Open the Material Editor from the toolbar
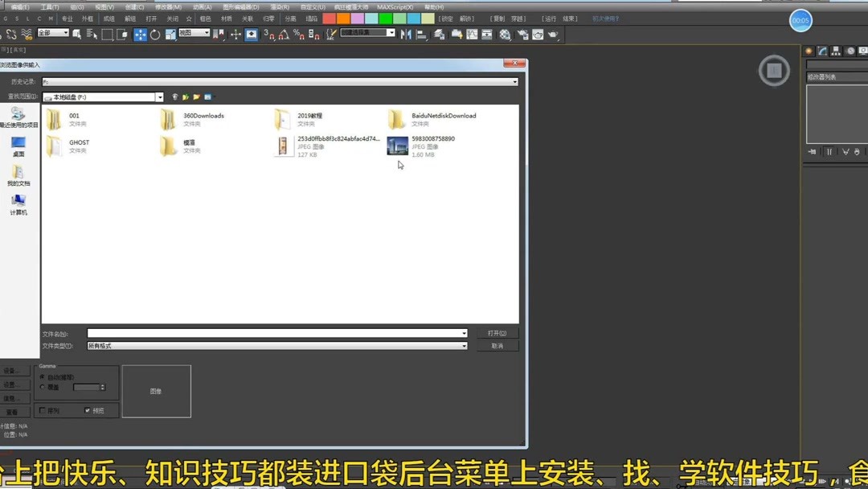Viewport: 868px width, 489px height. click(506, 34)
